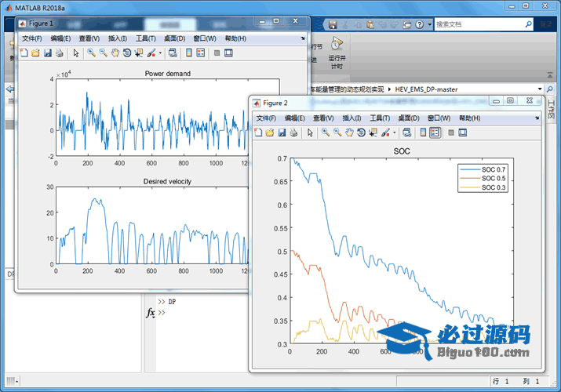Open 窗口(W) menu in Figure 2

click(x=439, y=118)
